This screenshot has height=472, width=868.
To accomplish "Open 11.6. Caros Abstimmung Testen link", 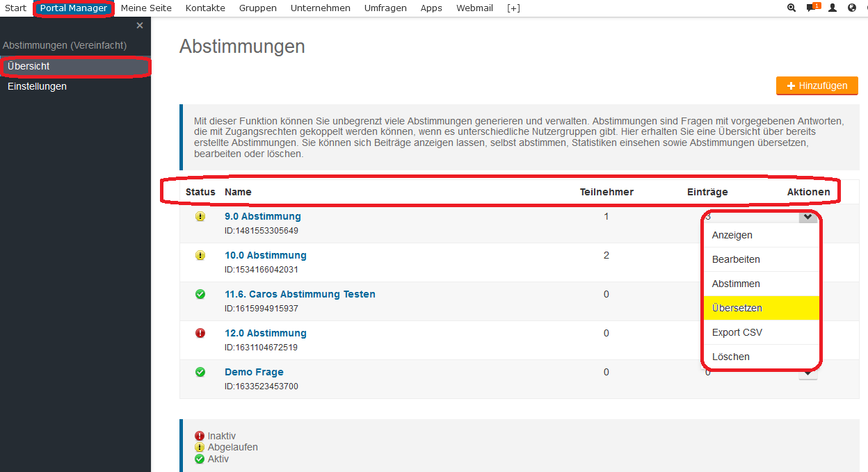I will [x=300, y=295].
